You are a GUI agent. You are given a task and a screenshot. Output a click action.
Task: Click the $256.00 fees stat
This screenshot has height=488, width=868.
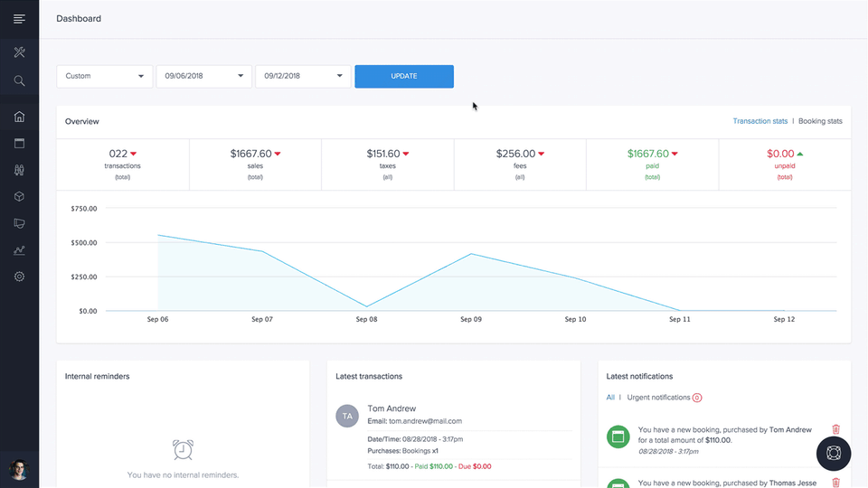tap(520, 164)
